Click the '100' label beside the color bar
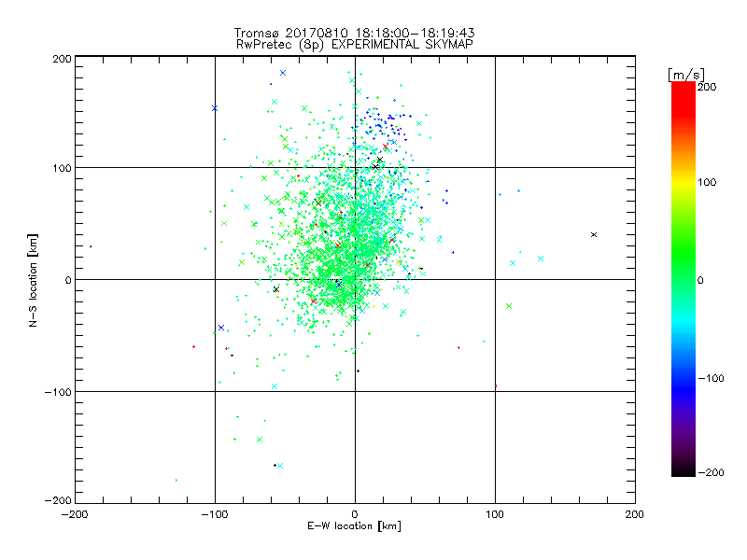 click(x=707, y=182)
